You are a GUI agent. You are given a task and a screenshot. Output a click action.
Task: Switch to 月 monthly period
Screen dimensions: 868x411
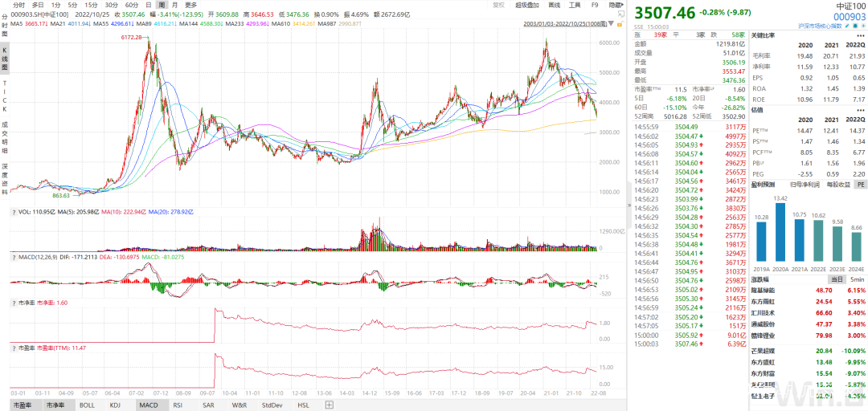pyautogui.click(x=175, y=5)
